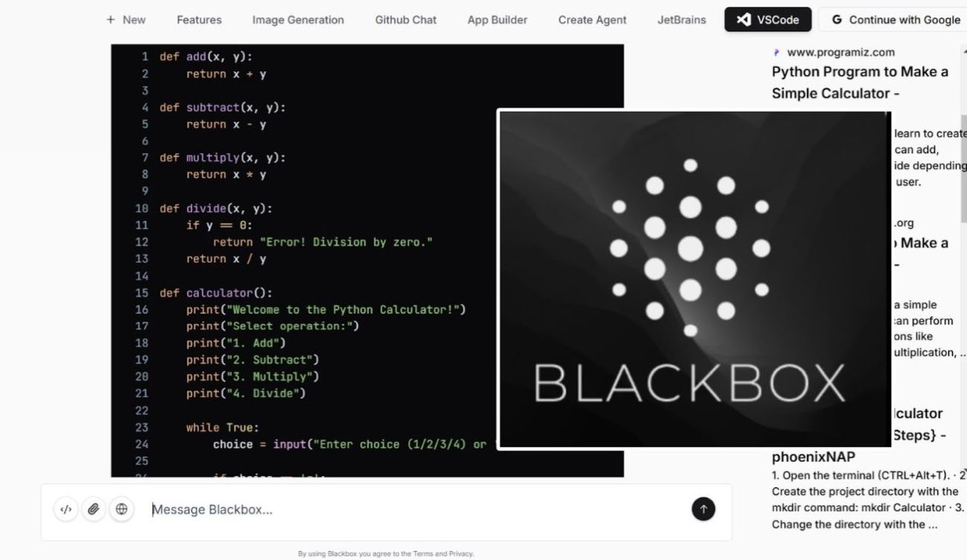Click the print '1. Add' line
This screenshot has height=560, width=967.
[236, 343]
